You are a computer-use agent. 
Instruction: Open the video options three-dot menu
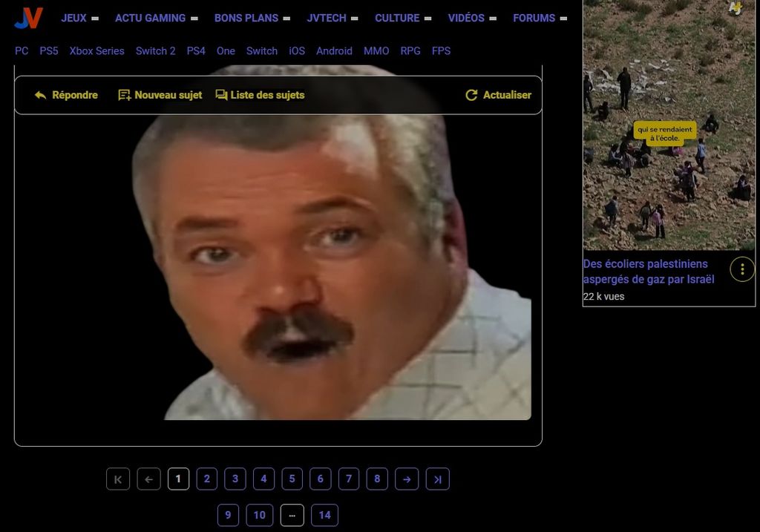tap(742, 269)
